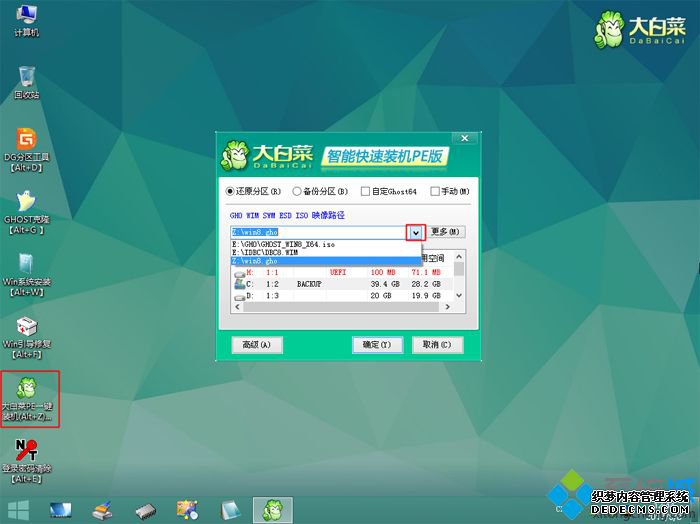Click the 39.4 GB size cell
Viewport: 700px width, 524px height.
pyautogui.click(x=385, y=284)
